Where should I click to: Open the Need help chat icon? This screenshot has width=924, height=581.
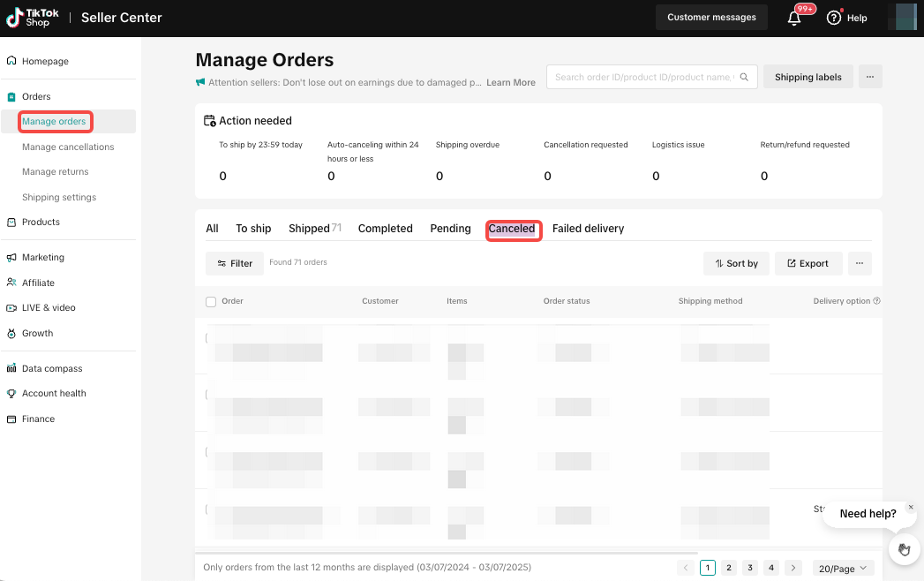pos(903,549)
